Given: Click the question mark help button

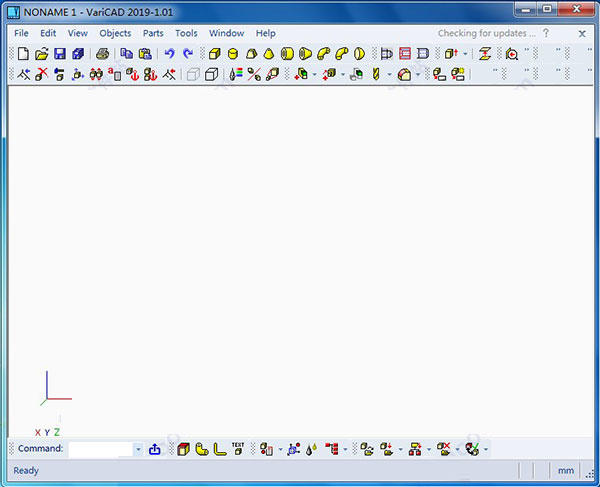Looking at the screenshot, I should [x=546, y=33].
